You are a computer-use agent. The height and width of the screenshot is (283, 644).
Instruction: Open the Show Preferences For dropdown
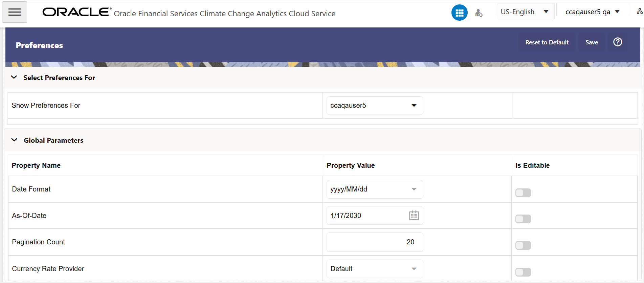tap(375, 106)
